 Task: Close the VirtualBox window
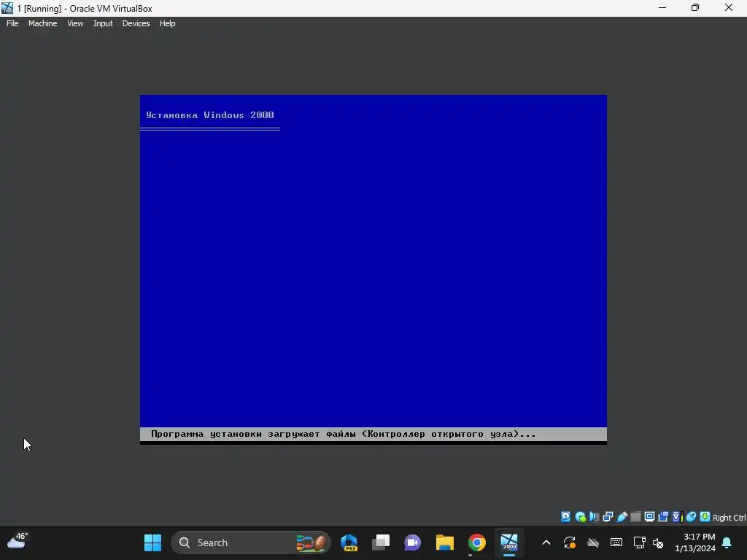[x=729, y=8]
